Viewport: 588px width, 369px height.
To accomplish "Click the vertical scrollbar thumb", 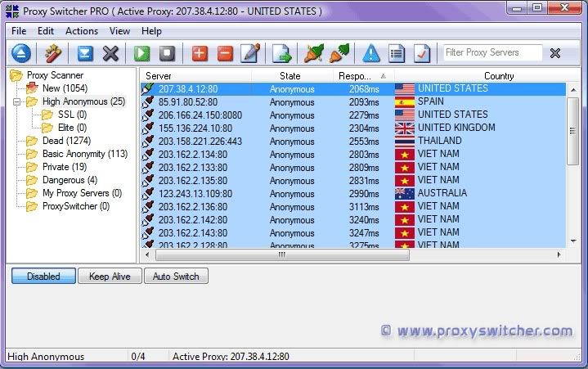I will click(x=573, y=131).
